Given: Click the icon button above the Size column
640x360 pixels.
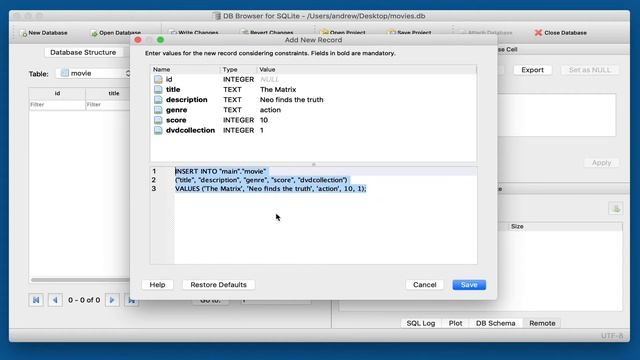Looking at the screenshot, I should [616, 209].
